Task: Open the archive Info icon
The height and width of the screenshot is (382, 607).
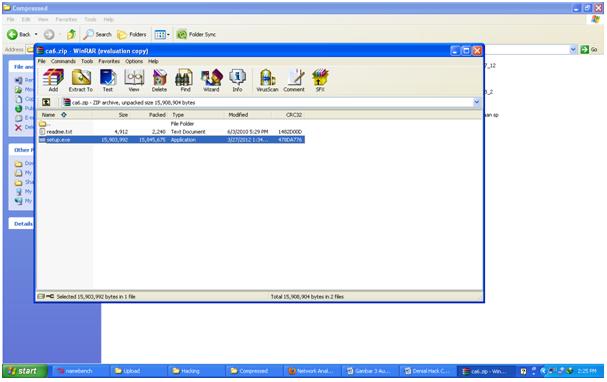Action: pos(237,81)
